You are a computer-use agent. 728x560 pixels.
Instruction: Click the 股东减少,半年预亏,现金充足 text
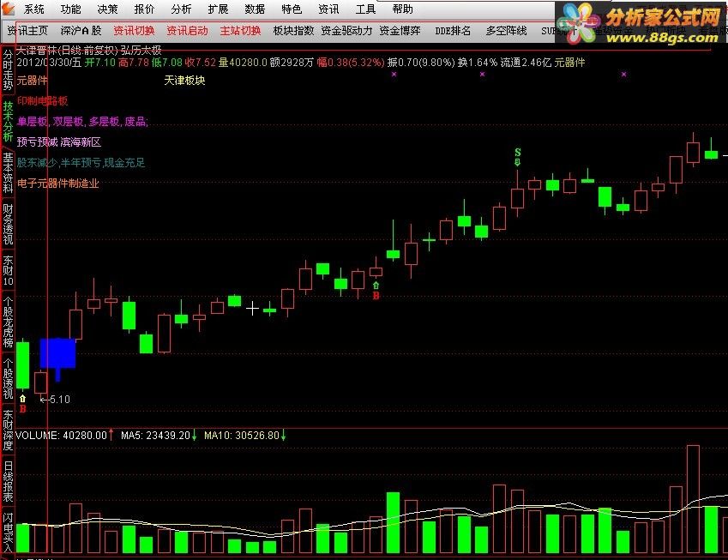click(81, 163)
